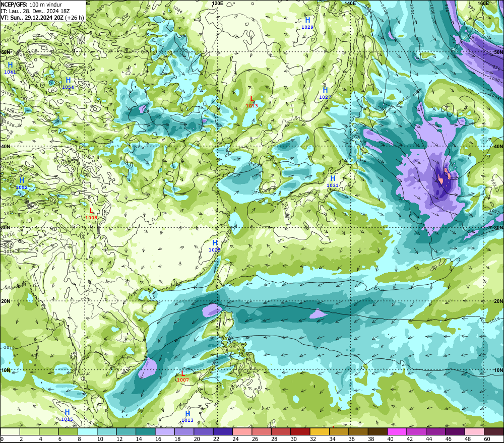The width and height of the screenshot is (504, 443).
Task: Click the dark red 30–32 legend swatch
Action: tap(300, 431)
